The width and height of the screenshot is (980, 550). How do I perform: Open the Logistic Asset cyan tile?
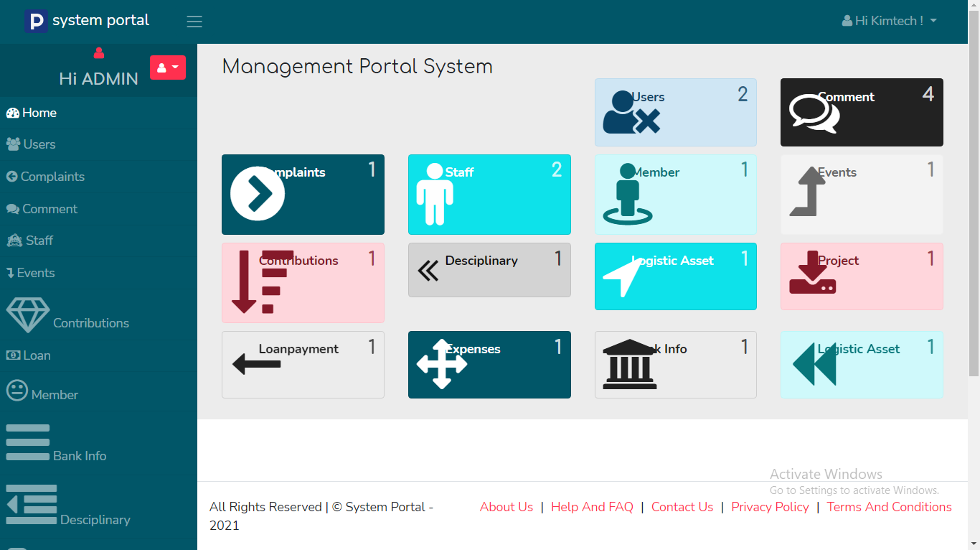(x=675, y=276)
